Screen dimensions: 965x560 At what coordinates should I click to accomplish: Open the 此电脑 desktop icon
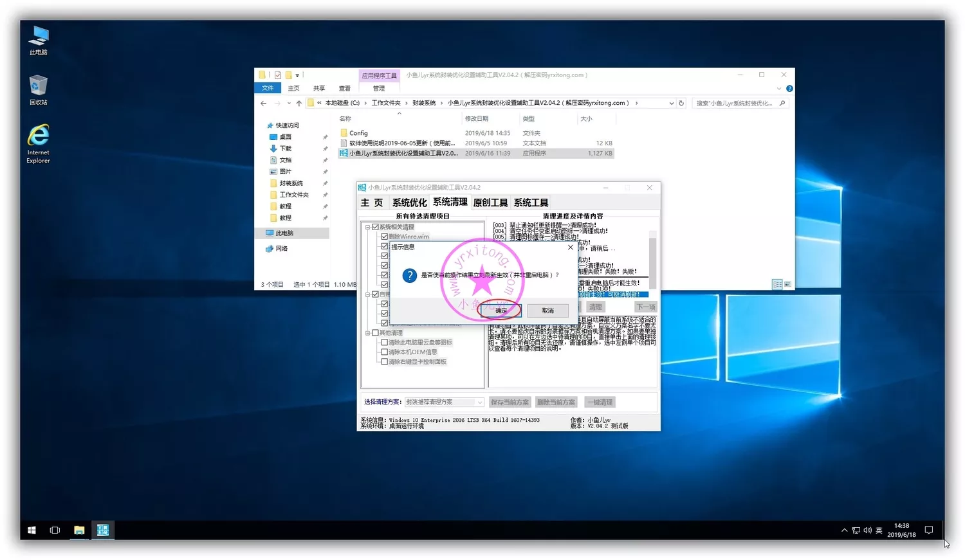(x=39, y=41)
